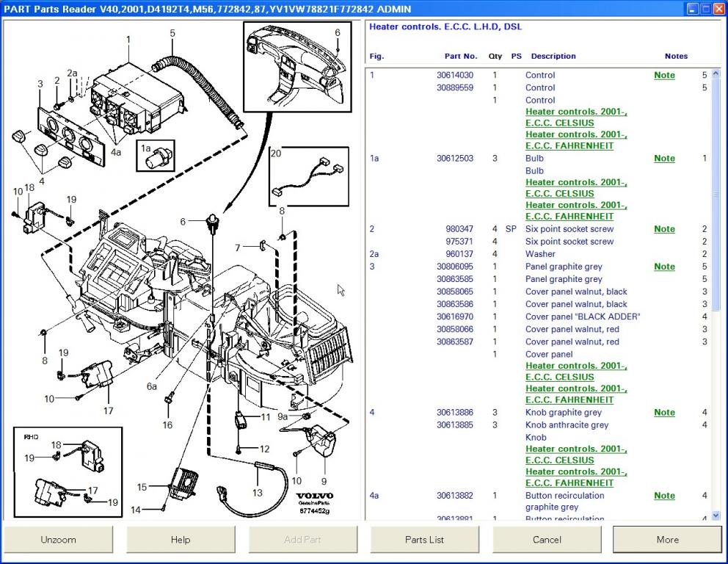Click actuator motor part 9 in diagram
728x564 pixels.
point(321,441)
